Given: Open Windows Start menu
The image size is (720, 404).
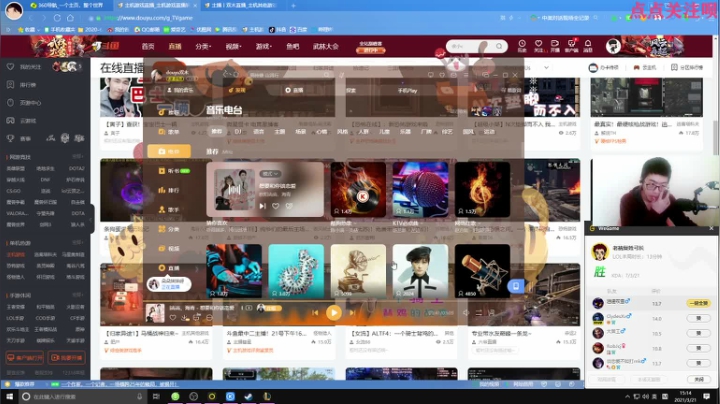Looking at the screenshot, I should click(10, 396).
